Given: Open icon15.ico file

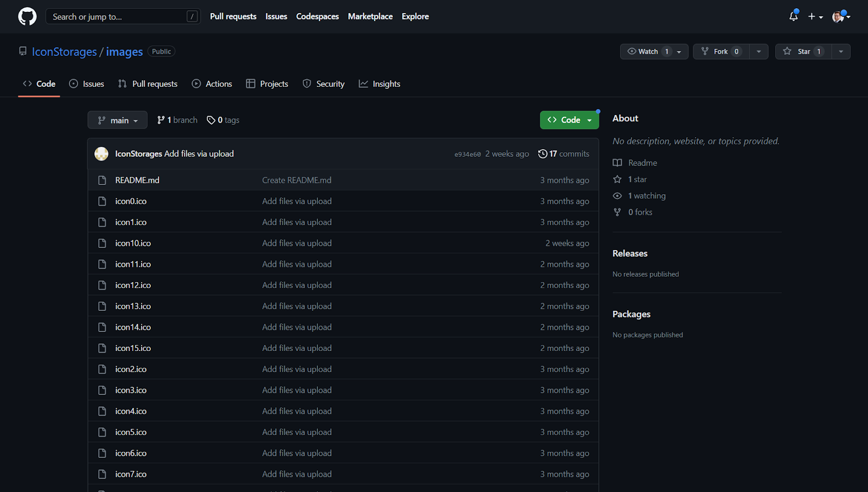Looking at the screenshot, I should tap(133, 348).
